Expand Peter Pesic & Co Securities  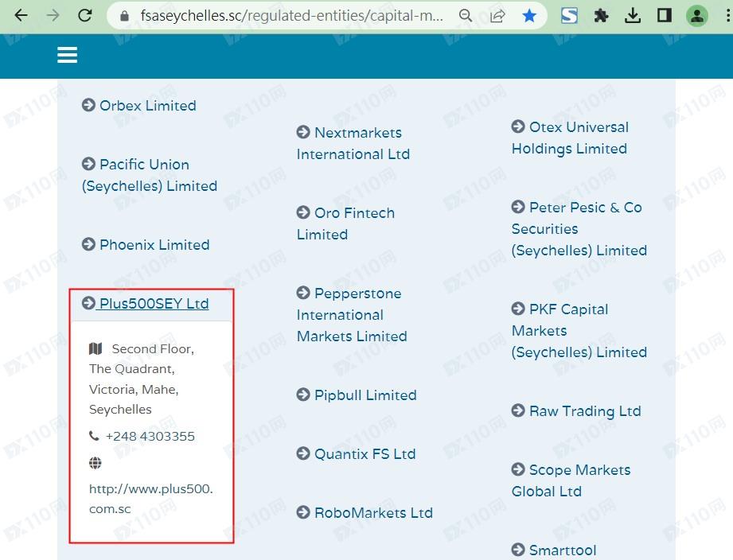(x=579, y=229)
